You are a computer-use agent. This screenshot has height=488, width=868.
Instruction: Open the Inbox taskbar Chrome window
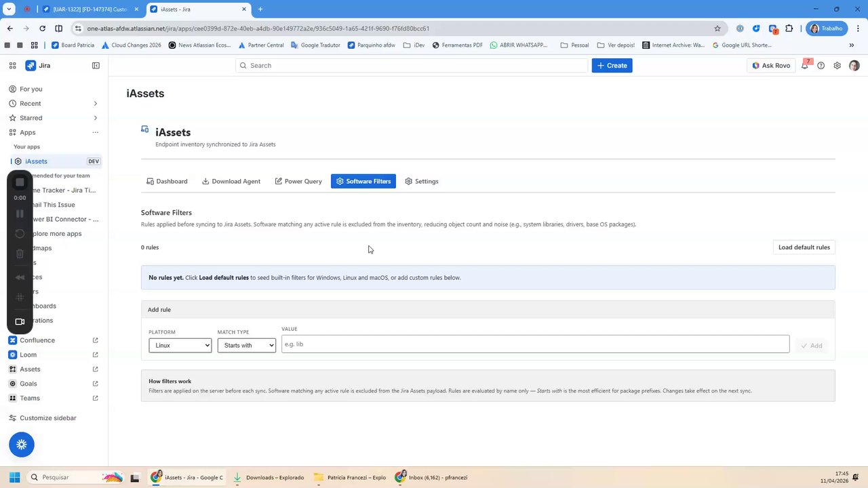(432, 477)
